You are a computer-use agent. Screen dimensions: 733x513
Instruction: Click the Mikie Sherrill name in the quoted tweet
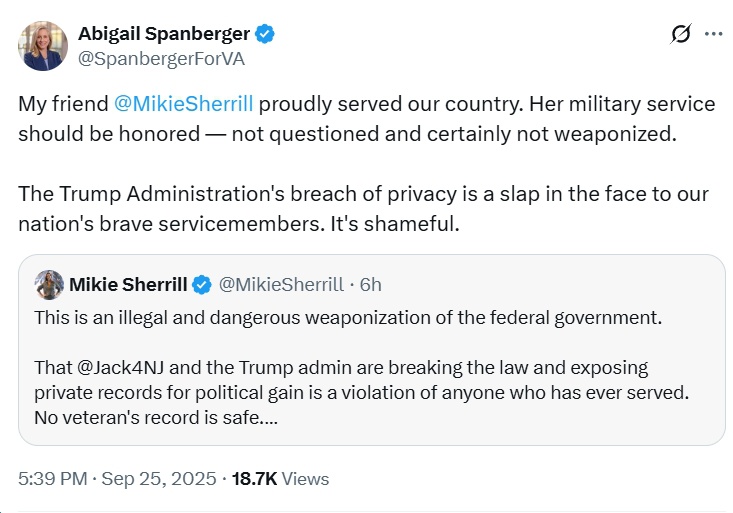128,284
